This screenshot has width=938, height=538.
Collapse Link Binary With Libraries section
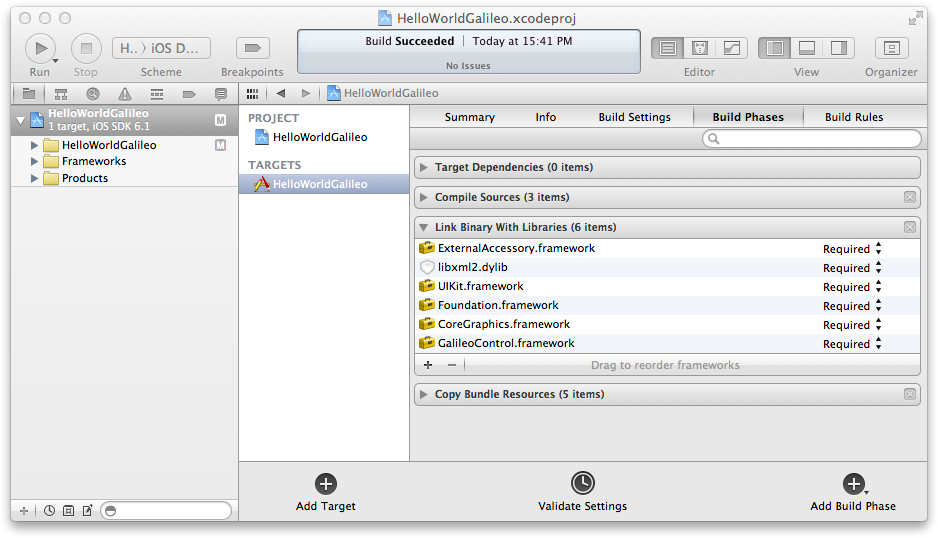click(424, 227)
